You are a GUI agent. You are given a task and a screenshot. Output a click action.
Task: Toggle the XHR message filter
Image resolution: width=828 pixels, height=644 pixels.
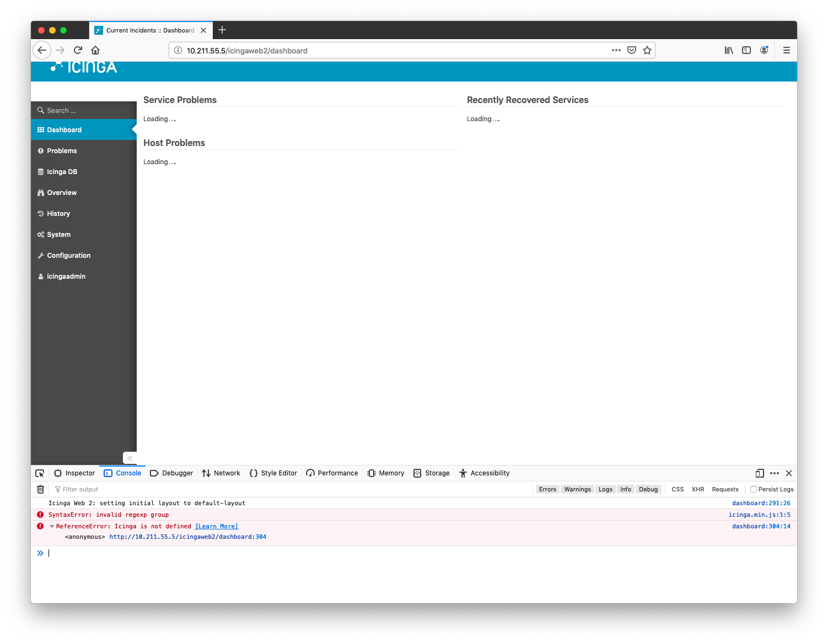pos(698,489)
